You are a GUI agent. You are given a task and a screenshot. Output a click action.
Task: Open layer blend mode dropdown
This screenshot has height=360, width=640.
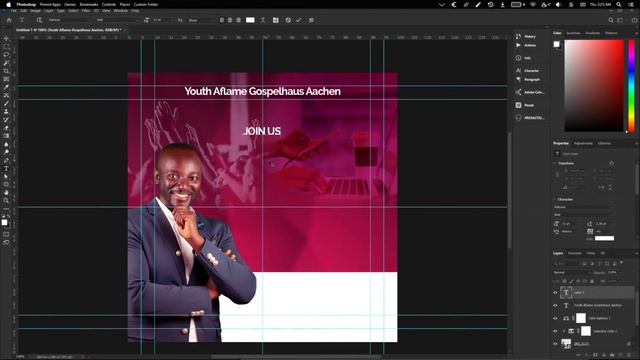click(x=571, y=272)
